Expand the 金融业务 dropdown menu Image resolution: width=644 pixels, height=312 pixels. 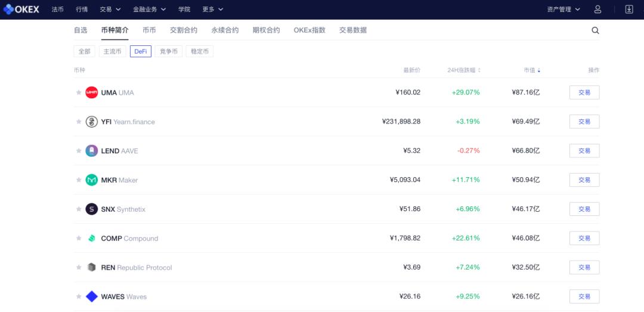(x=150, y=9)
